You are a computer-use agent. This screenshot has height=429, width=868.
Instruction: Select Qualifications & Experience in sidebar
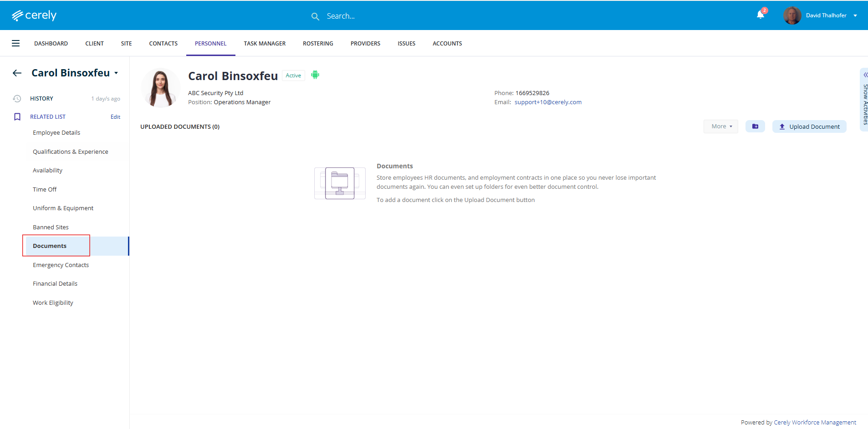(x=71, y=152)
